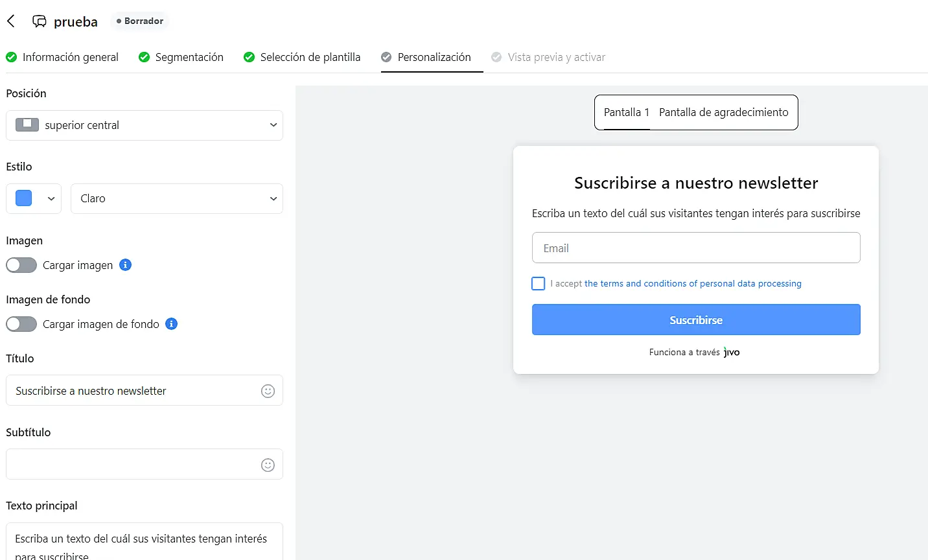Open the Posición dropdown showing superior central
The image size is (928, 560).
[145, 125]
